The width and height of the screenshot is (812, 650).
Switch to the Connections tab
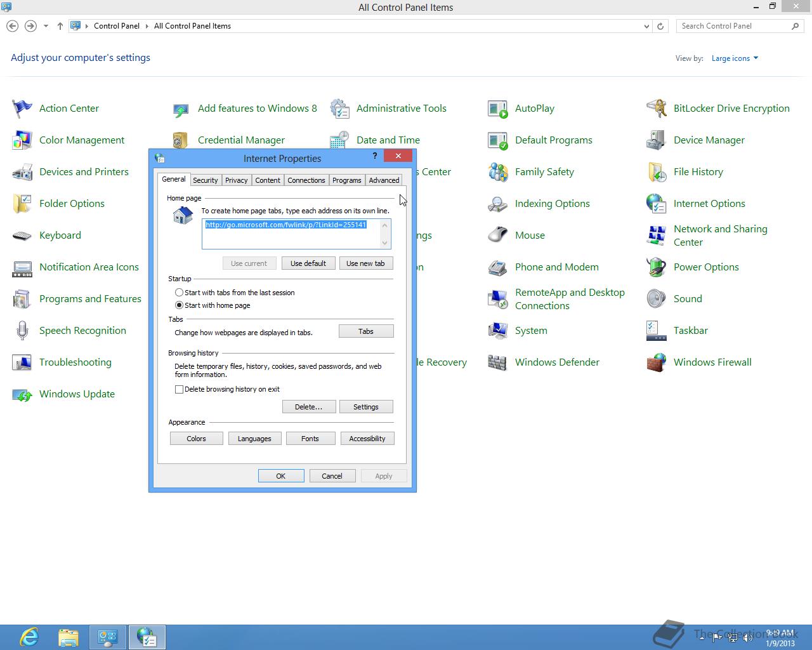tap(306, 180)
